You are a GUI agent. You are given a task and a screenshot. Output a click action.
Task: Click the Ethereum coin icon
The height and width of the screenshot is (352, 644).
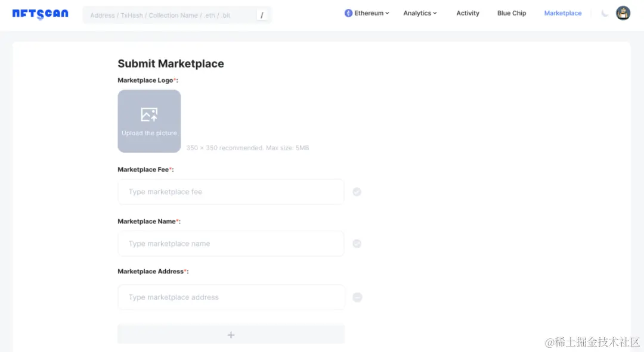coord(348,13)
